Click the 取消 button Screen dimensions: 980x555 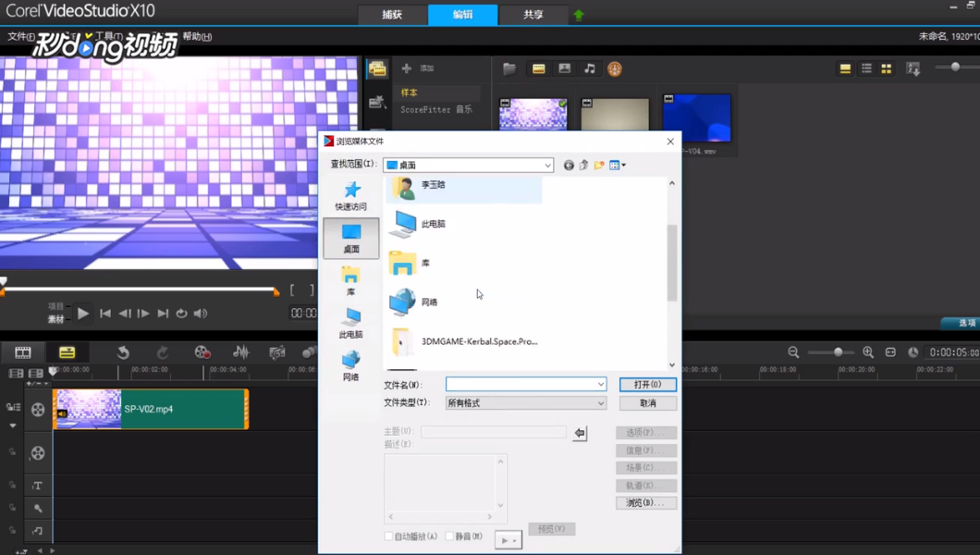(x=647, y=403)
